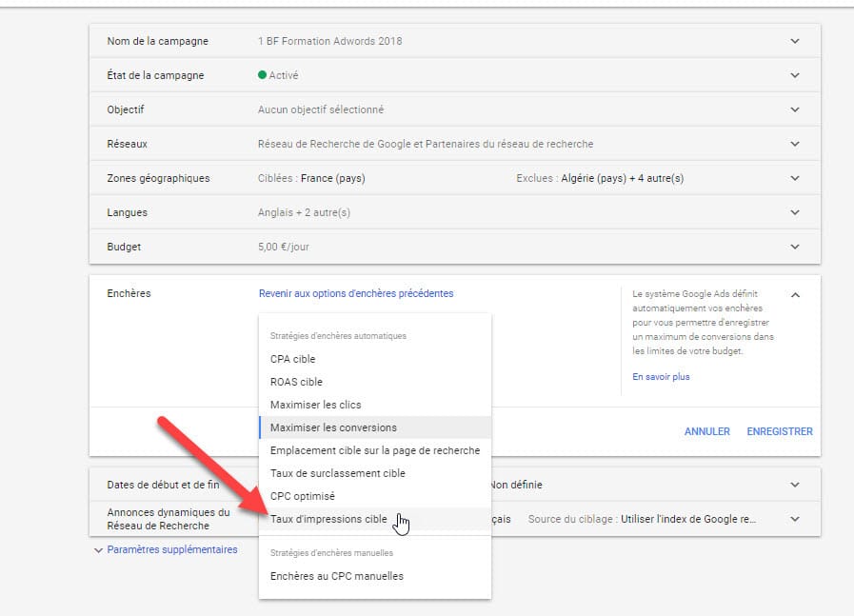Click the Réseau de Recherche de Google value
854x616 pixels.
426,144
